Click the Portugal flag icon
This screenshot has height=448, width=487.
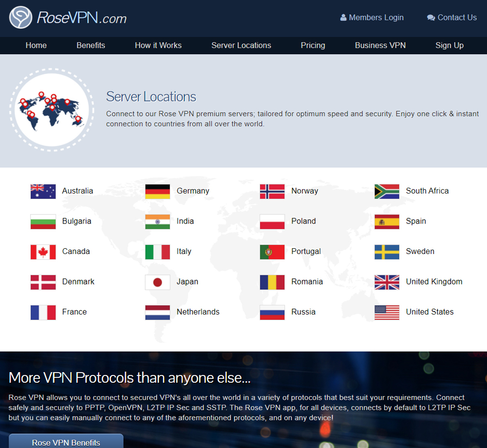pos(272,252)
